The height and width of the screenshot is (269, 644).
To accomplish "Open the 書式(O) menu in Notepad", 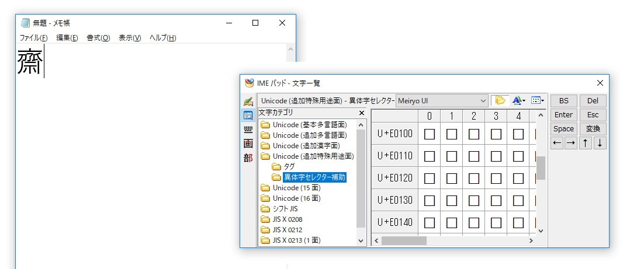I will 98,38.
